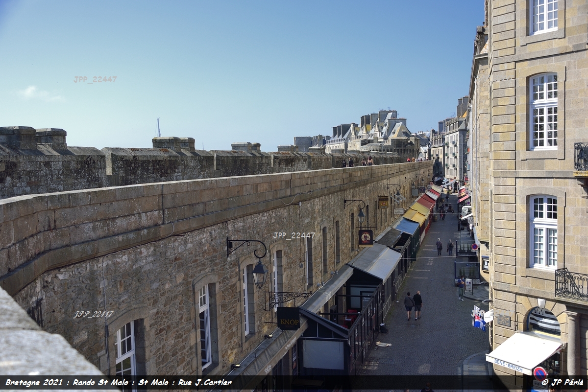Viewport: 588px width, 392px height.
Task: Click the black 'KNOP' hanging shop sign
Action: click(x=289, y=319)
